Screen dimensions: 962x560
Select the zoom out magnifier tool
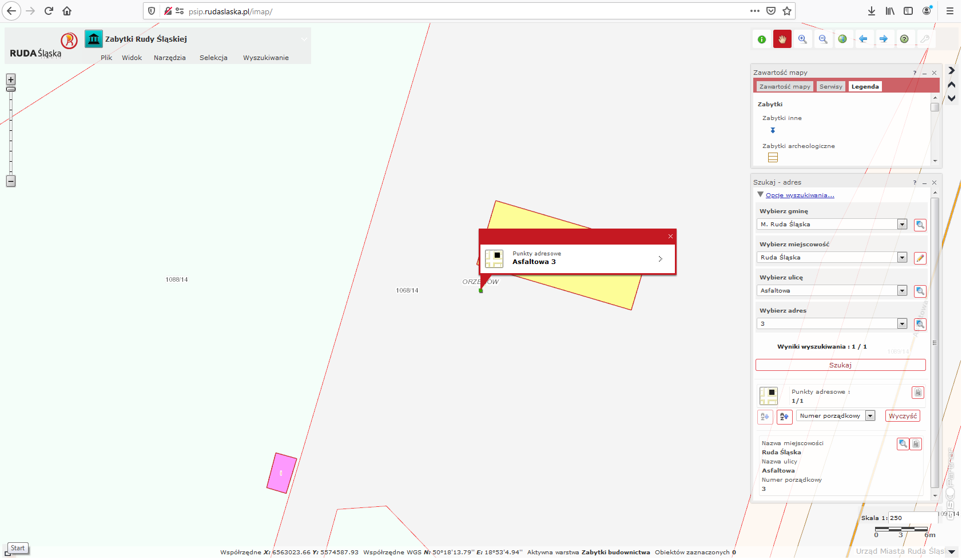coord(822,39)
